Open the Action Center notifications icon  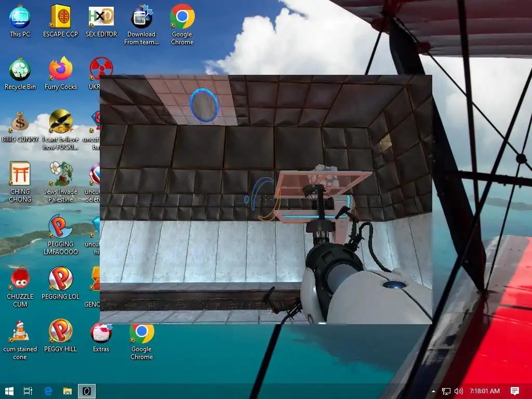[x=515, y=391]
